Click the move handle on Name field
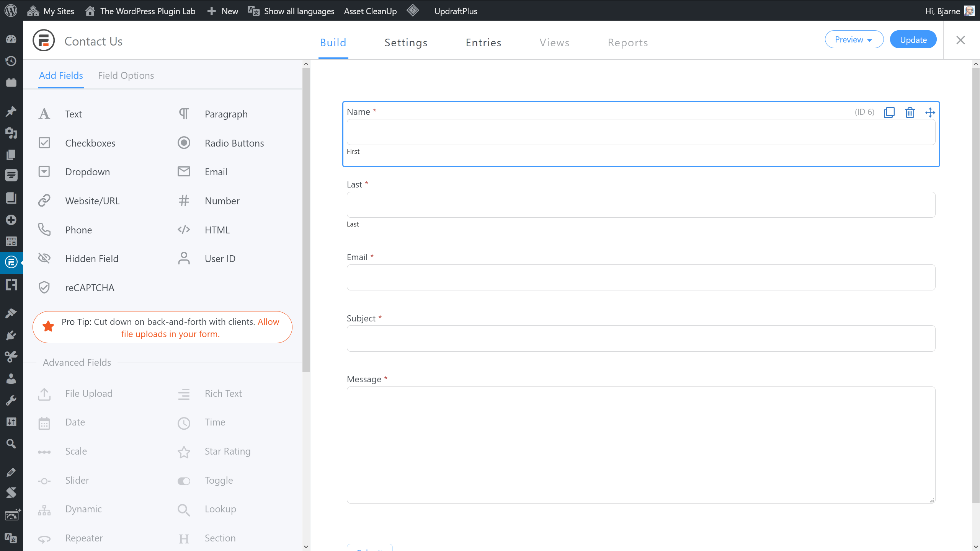The image size is (980, 551). coord(930,112)
